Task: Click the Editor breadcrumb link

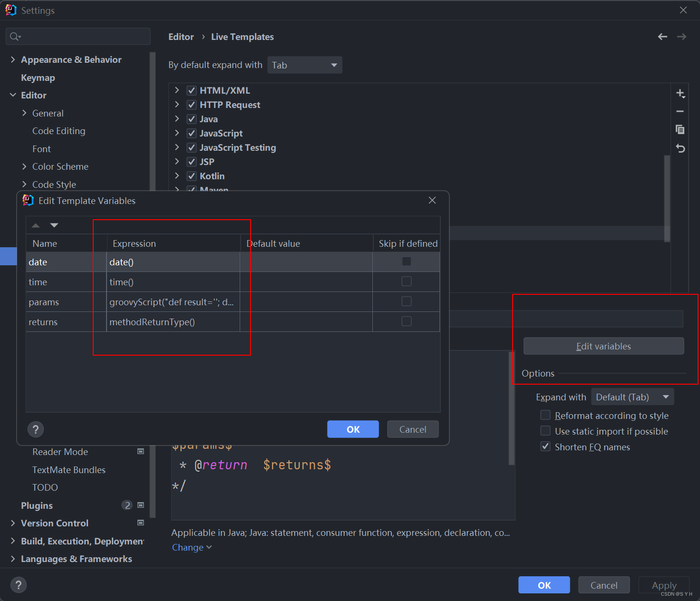Action: 181,37
